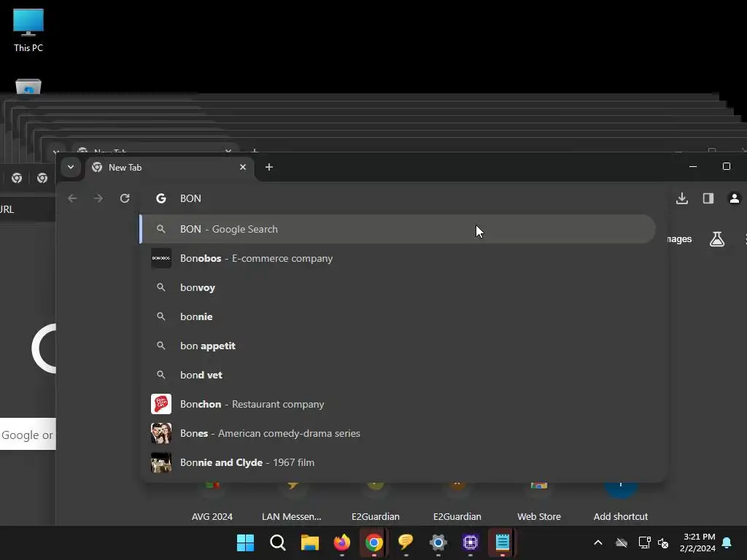Toggle Chrome side panel icon

point(708,198)
